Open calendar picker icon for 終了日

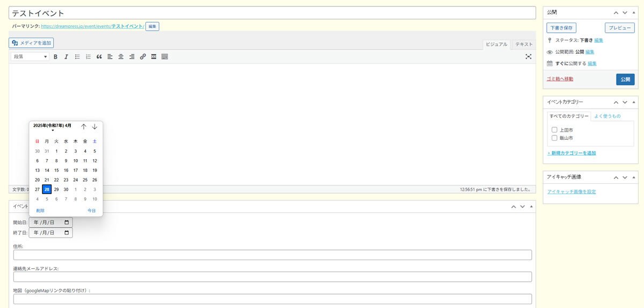pyautogui.click(x=67, y=233)
